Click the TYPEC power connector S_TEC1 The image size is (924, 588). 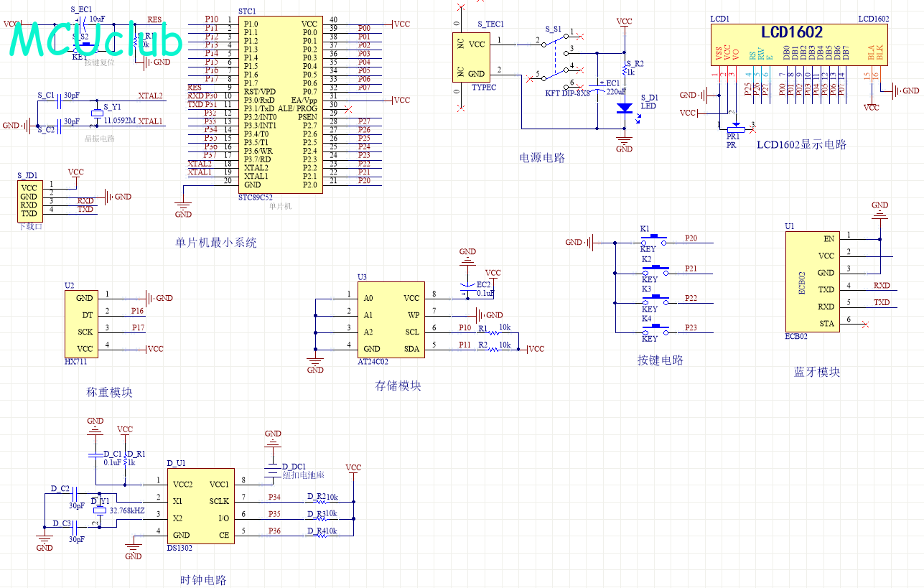tap(470, 58)
